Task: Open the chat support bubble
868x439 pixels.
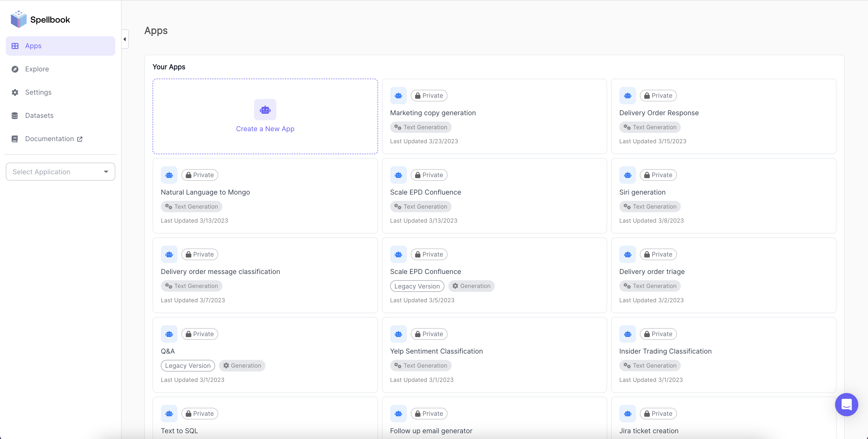Action: (846, 404)
